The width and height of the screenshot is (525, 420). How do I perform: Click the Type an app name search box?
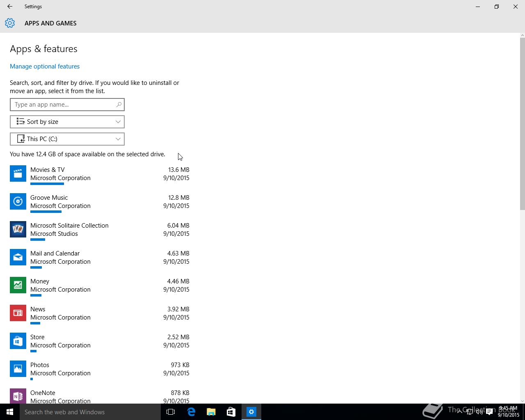tap(67, 105)
